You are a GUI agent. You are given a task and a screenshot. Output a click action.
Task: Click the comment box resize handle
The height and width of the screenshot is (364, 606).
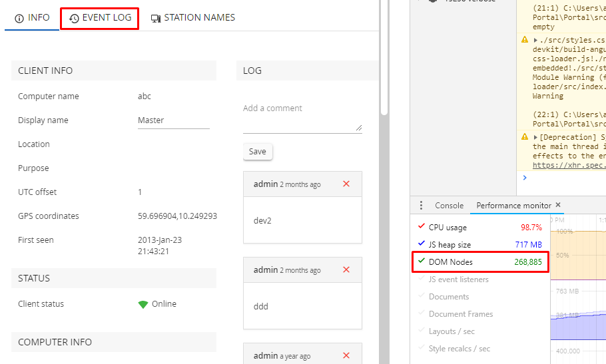point(359,128)
